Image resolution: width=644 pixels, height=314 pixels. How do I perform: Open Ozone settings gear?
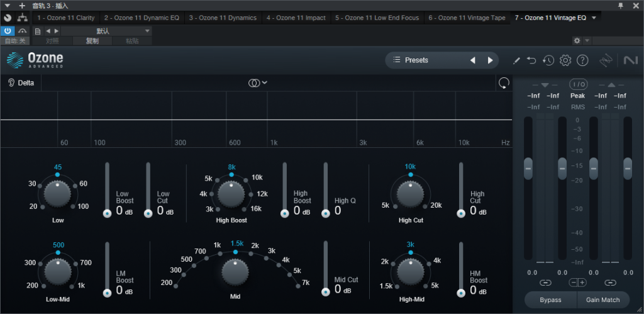click(565, 60)
